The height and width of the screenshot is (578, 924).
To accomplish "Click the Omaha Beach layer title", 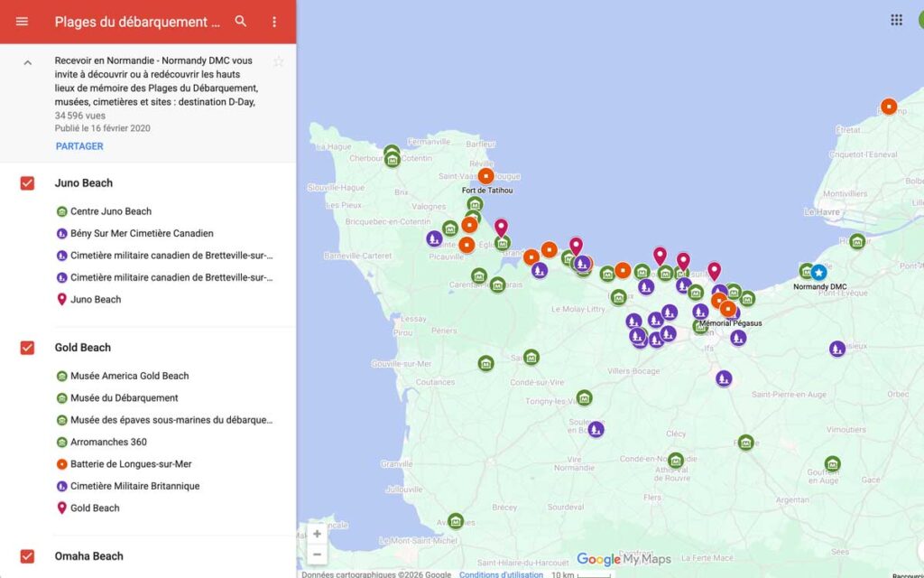I will pyautogui.click(x=89, y=556).
